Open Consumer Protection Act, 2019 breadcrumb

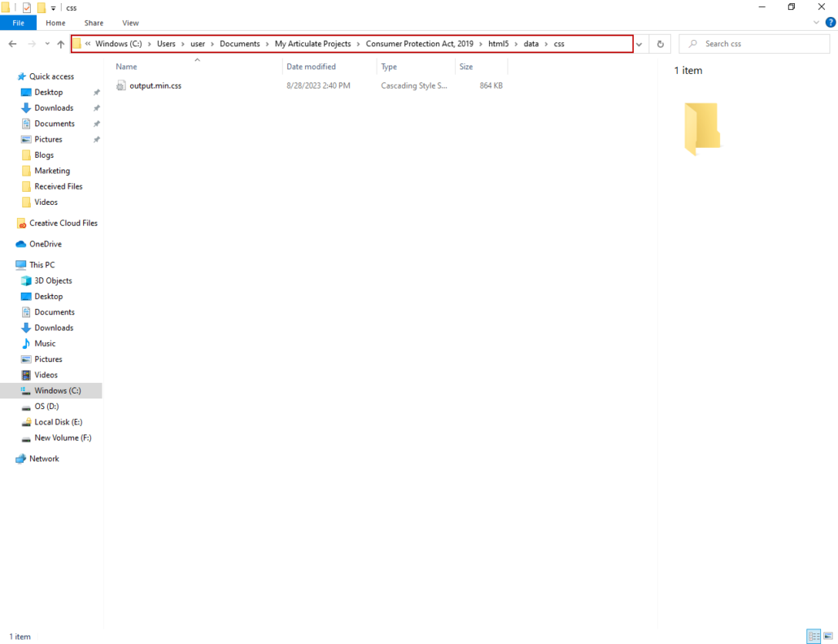(x=420, y=44)
